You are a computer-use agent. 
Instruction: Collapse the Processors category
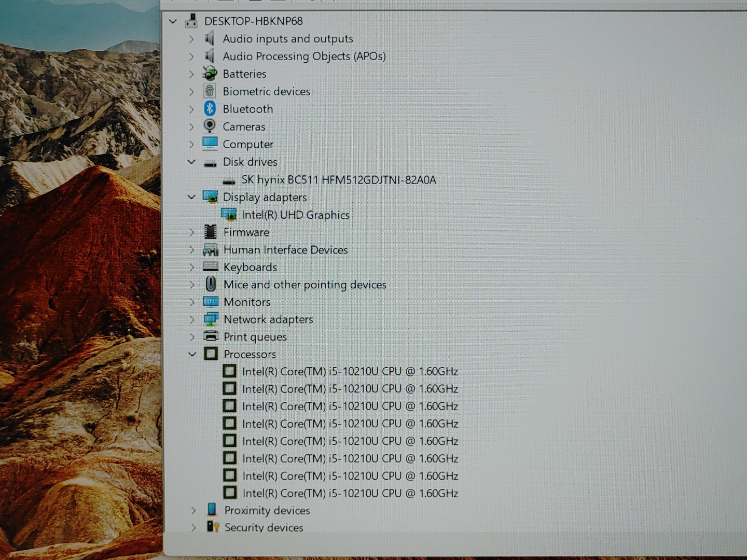pyautogui.click(x=192, y=354)
